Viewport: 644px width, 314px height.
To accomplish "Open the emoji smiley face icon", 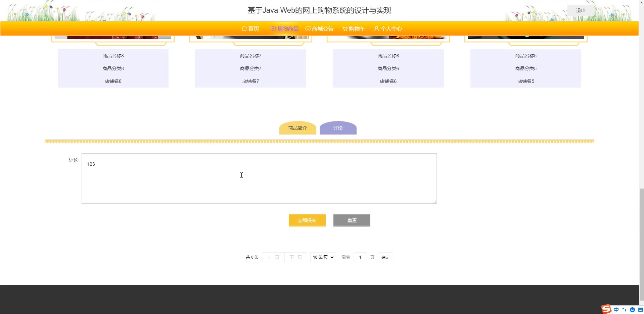I will click(632, 310).
